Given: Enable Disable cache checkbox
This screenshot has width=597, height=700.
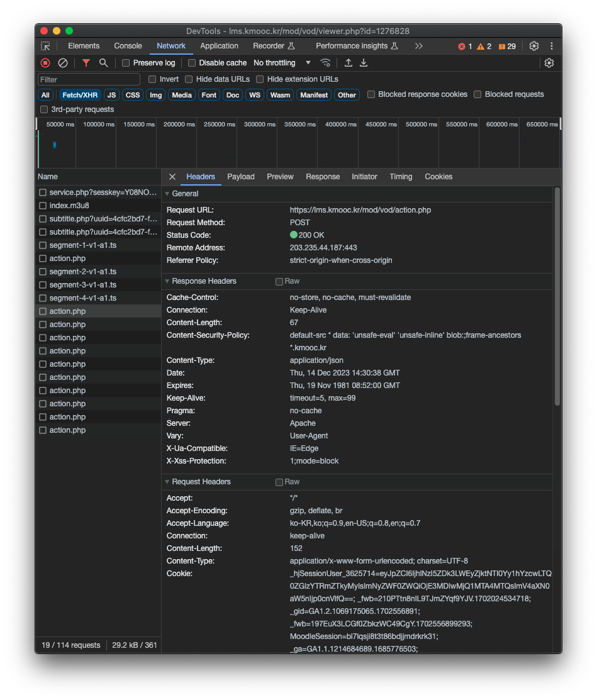Looking at the screenshot, I should tap(192, 63).
